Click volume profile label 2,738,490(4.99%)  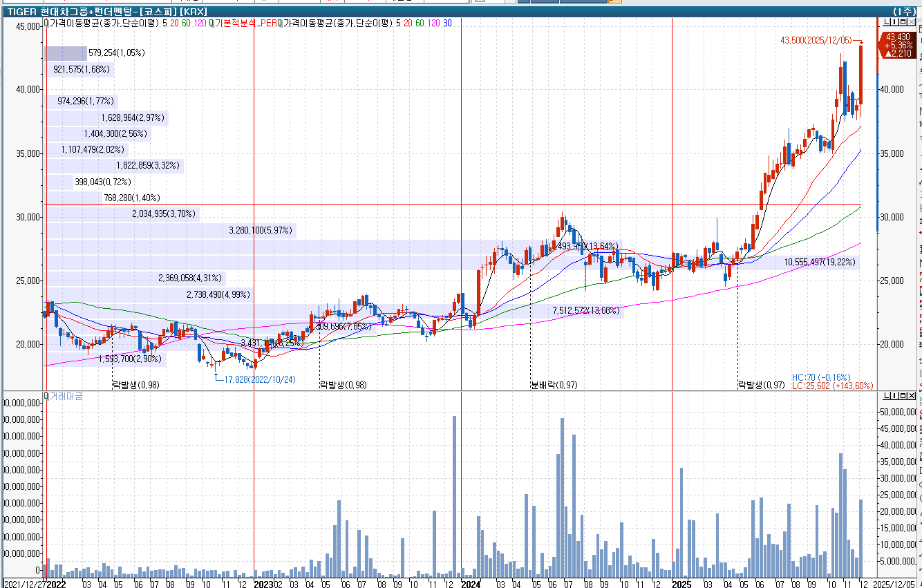pos(218,294)
